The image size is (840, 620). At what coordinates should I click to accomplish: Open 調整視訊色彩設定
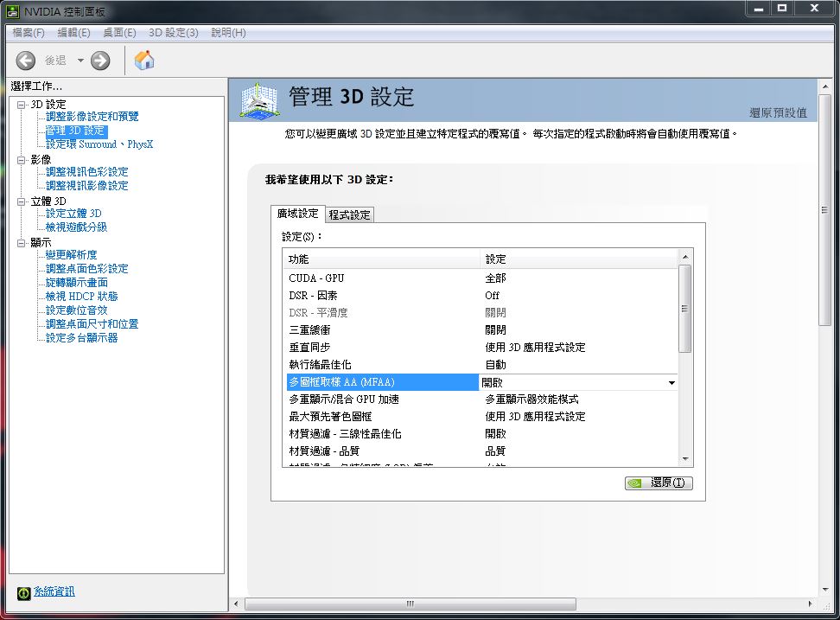[x=86, y=172]
